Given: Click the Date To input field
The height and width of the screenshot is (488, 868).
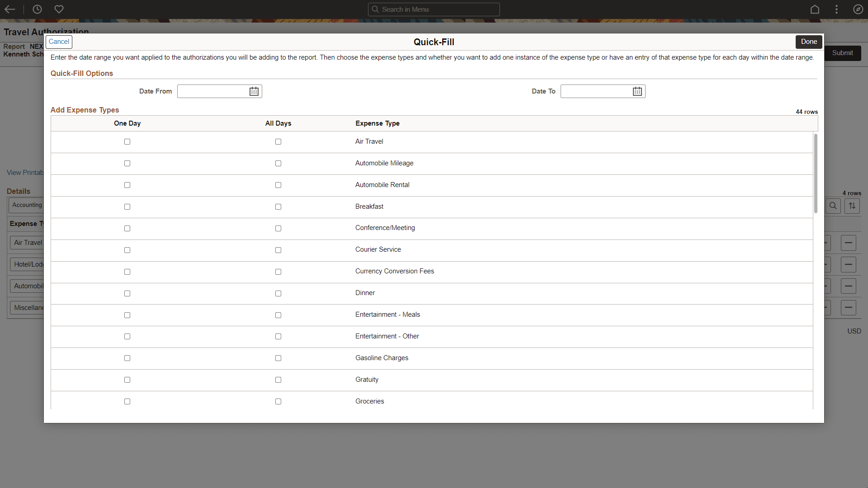Looking at the screenshot, I should pyautogui.click(x=596, y=91).
